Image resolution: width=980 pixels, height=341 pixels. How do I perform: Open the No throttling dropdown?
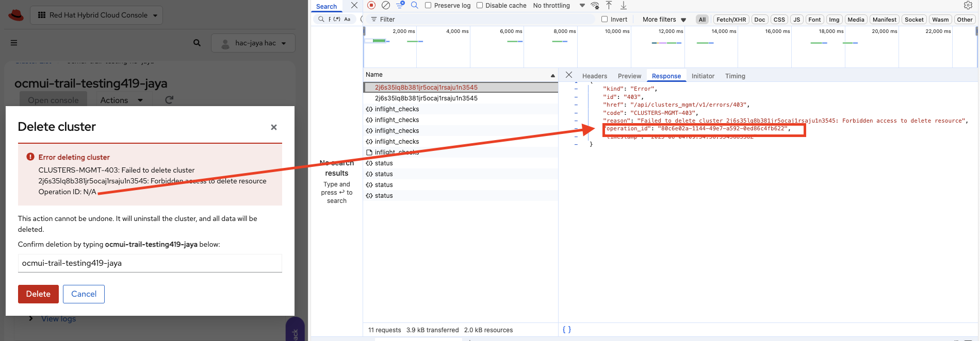pyautogui.click(x=559, y=5)
